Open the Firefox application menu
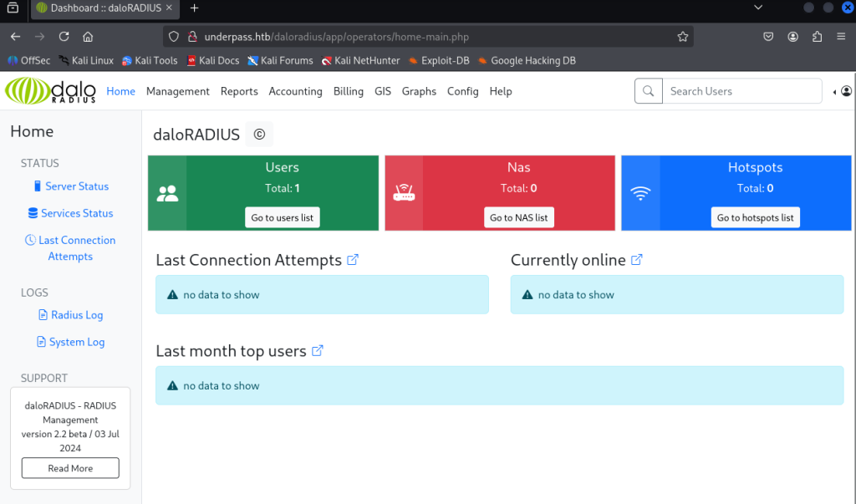 coord(841,37)
